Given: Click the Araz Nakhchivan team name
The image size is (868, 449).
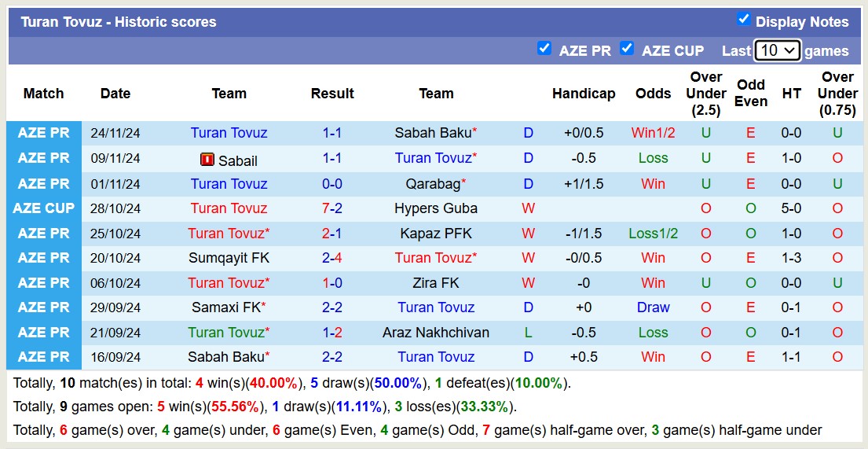Looking at the screenshot, I should coord(436,333).
